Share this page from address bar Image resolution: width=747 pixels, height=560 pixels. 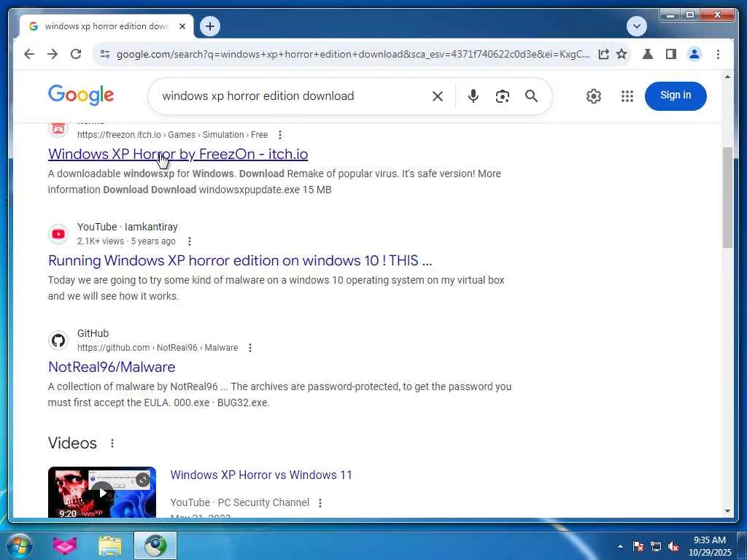(x=603, y=54)
